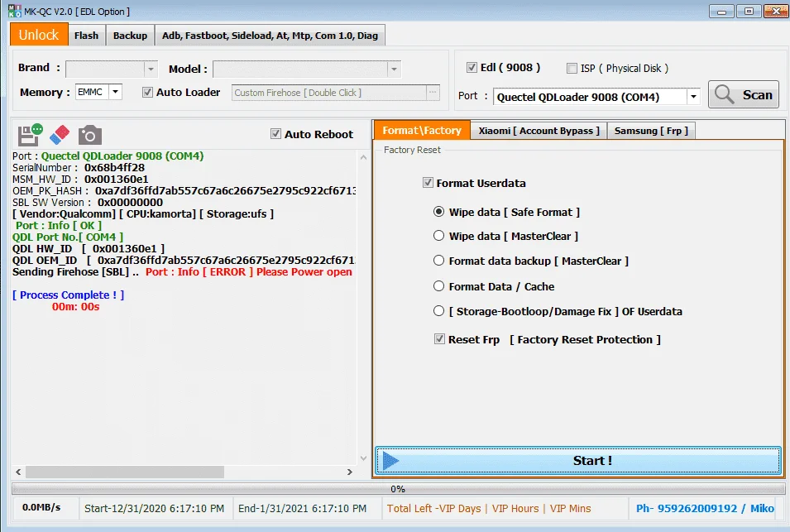Select Storage-Bootloop/Damage Fix OF Userdata
This screenshot has height=532, width=790.
click(438, 311)
